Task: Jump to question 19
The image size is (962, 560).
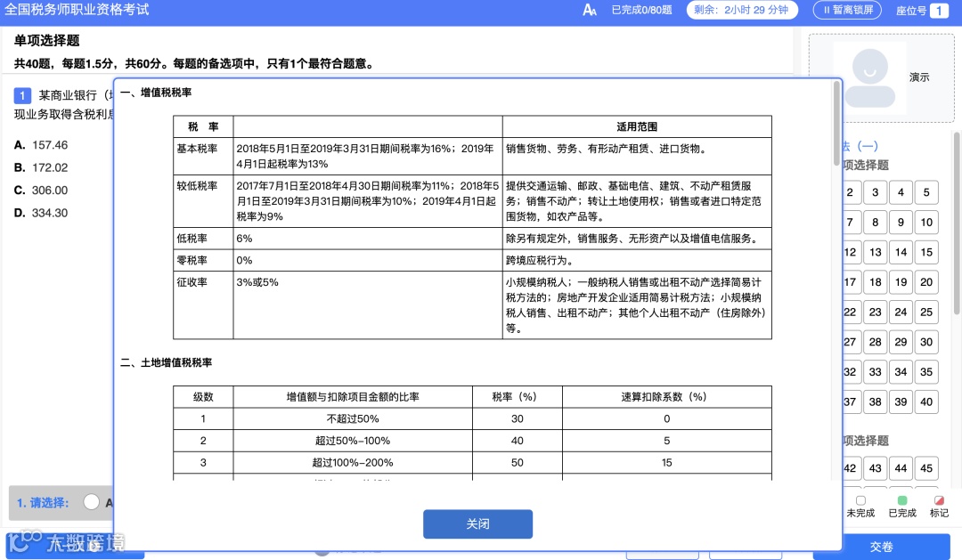Action: click(x=901, y=282)
